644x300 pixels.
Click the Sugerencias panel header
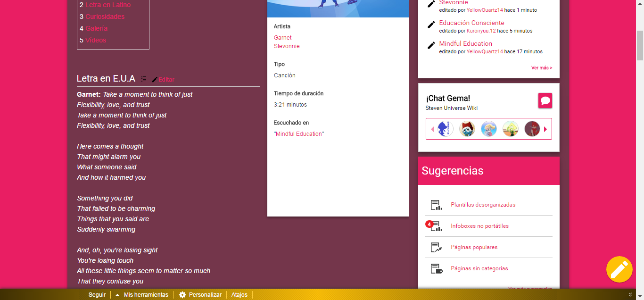tap(489, 171)
